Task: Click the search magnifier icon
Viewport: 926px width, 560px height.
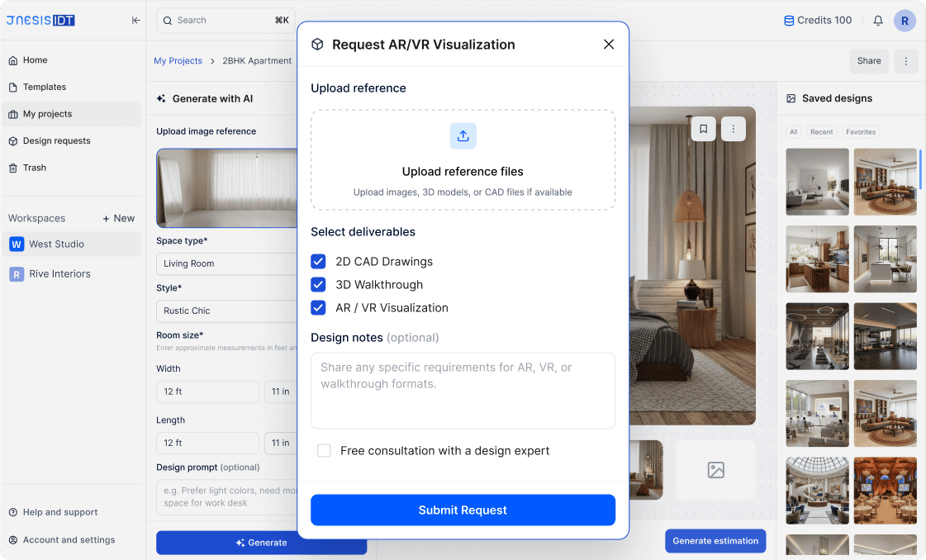Action: pos(168,21)
